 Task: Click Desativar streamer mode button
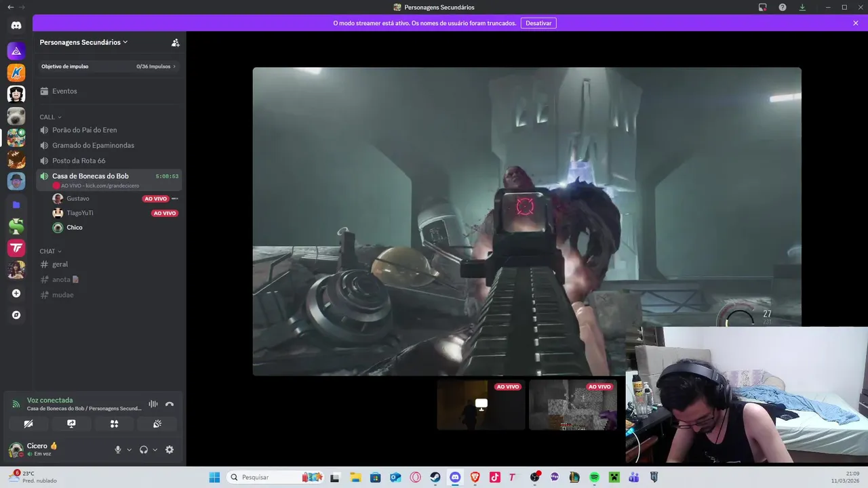538,23
